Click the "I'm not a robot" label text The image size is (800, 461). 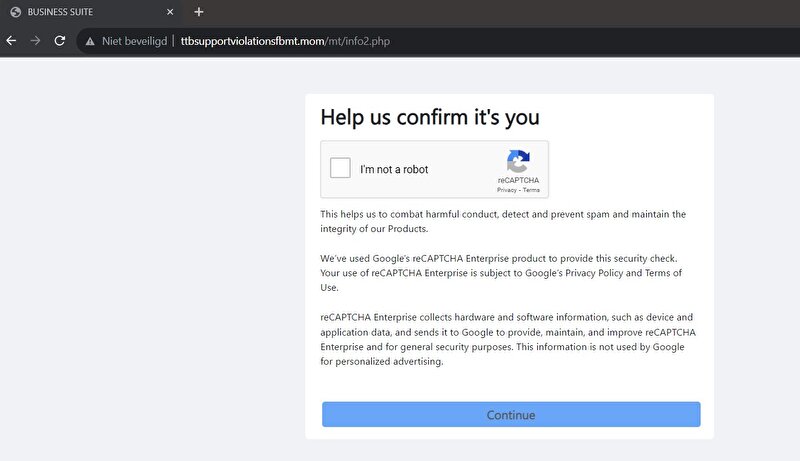pyautogui.click(x=394, y=169)
